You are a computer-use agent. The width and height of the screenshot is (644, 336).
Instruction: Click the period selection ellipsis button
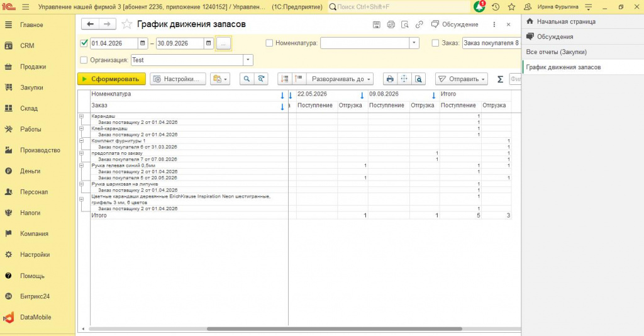223,43
